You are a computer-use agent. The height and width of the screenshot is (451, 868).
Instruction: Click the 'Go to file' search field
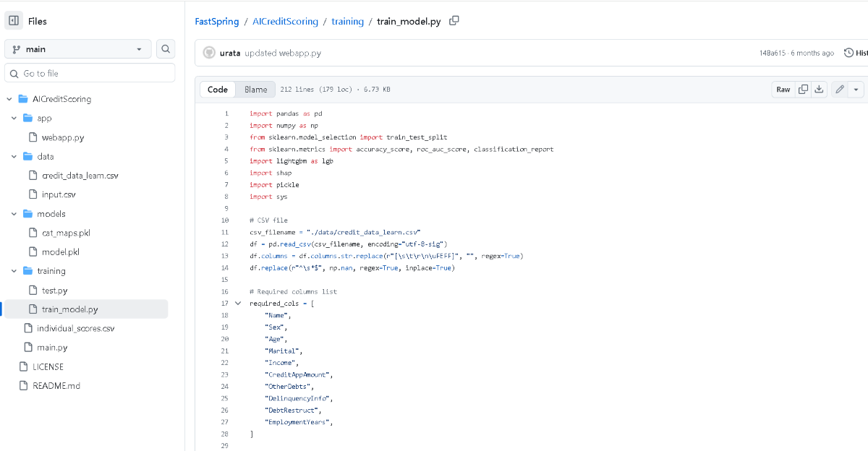tap(90, 73)
